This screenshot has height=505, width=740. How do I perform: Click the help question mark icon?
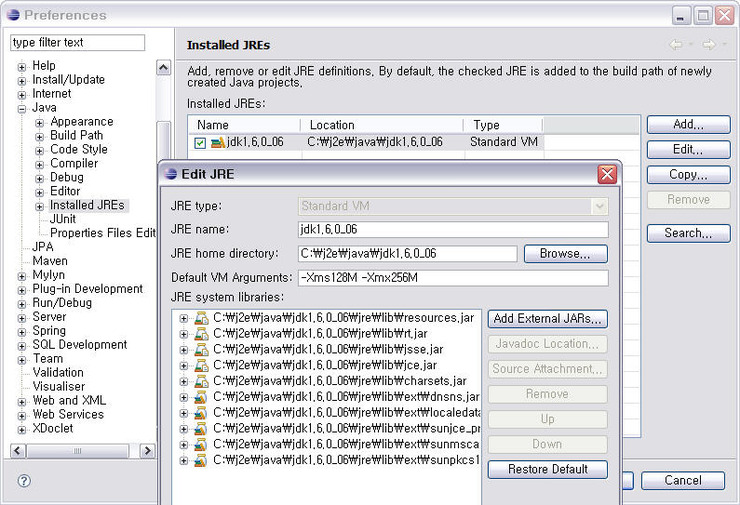24,481
